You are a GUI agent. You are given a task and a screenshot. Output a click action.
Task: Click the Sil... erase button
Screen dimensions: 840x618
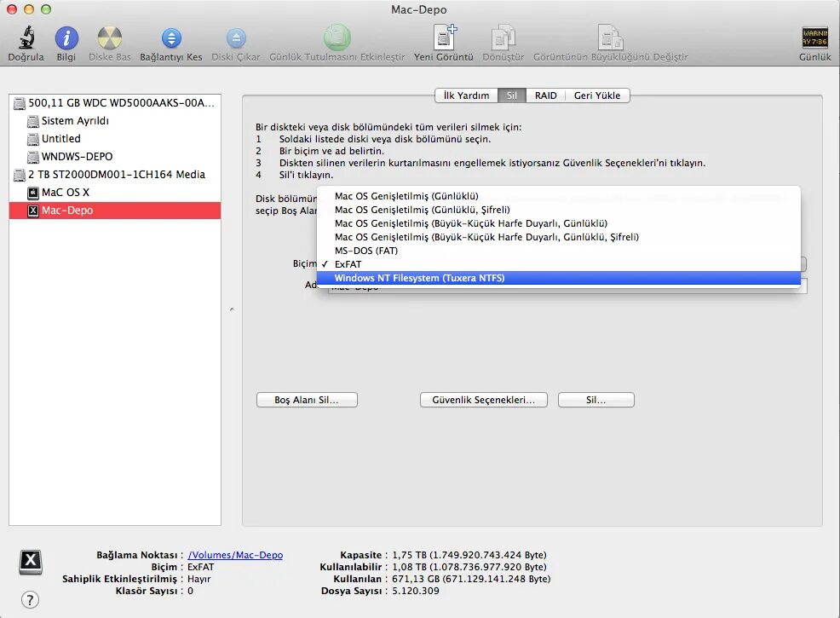pos(596,400)
